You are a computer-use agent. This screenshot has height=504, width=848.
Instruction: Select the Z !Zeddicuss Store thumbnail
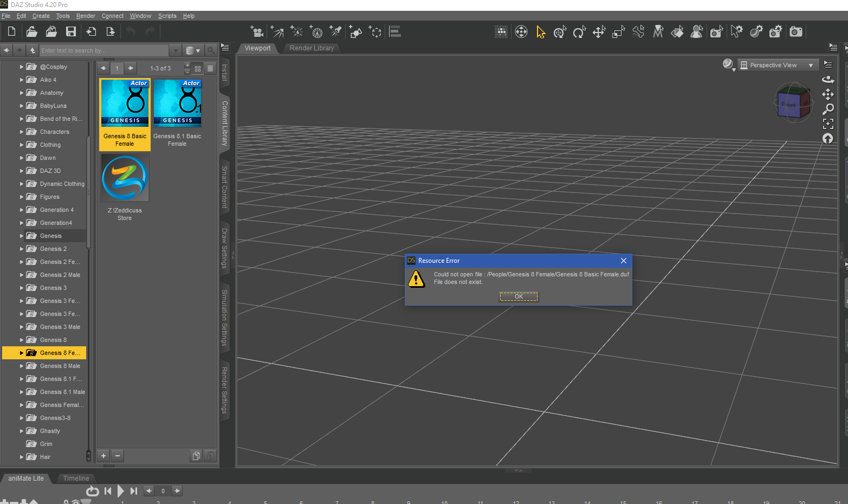click(125, 188)
